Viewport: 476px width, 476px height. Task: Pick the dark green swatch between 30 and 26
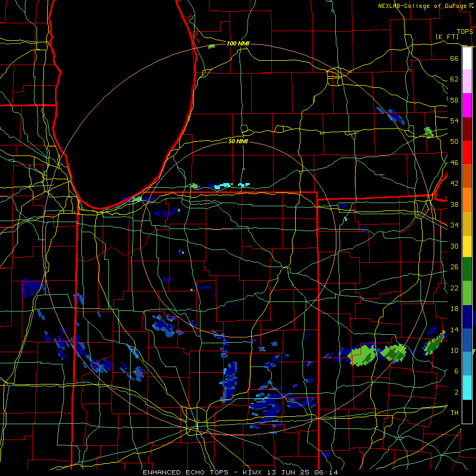tap(467, 269)
